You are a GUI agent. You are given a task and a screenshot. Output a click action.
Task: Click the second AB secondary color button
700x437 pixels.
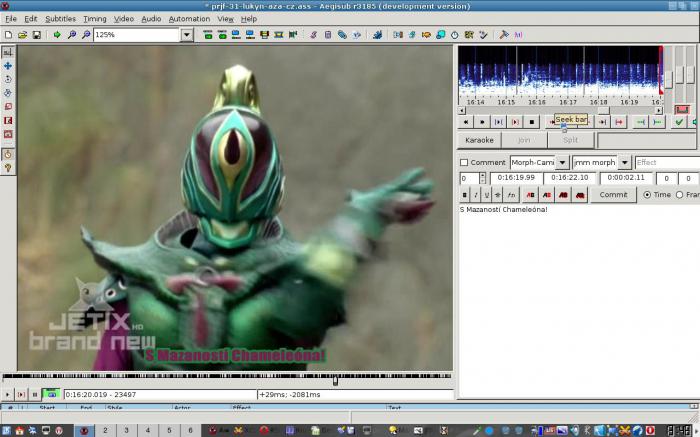(547, 195)
